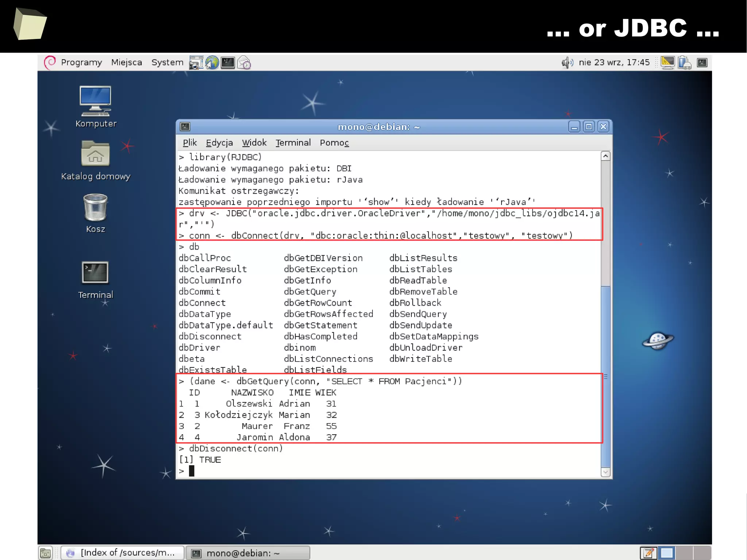This screenshot has width=747, height=560.
Task: Click the terminal scrollbar up arrow
Action: [605, 156]
